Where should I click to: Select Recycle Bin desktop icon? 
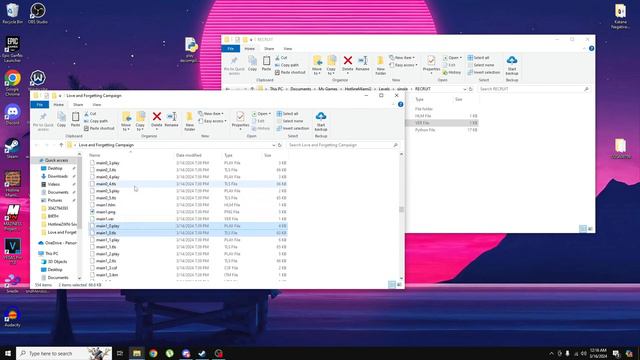pyautogui.click(x=13, y=13)
